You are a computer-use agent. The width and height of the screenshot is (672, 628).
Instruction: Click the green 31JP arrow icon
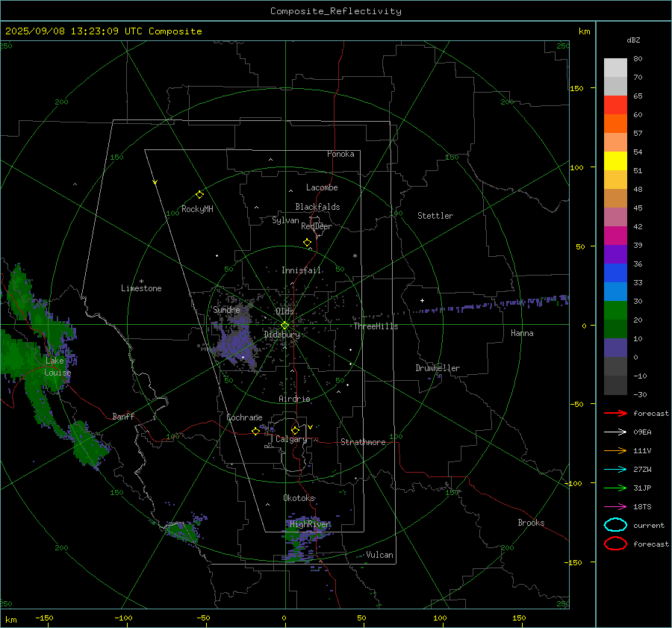[x=615, y=488]
